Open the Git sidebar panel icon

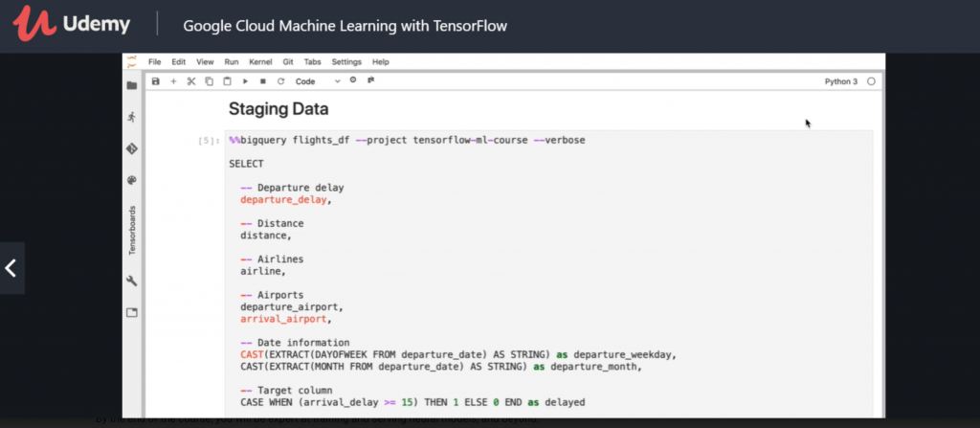tap(132, 148)
